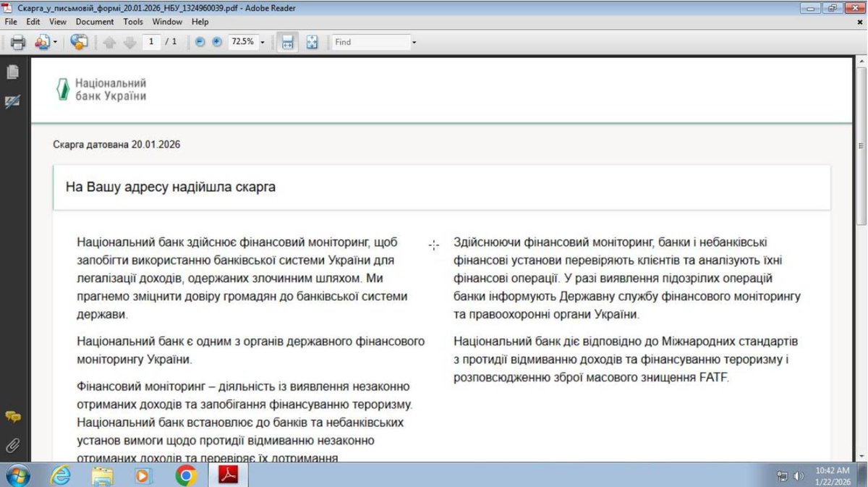The height and width of the screenshot is (487, 868).
Task: Open the zoom level dropdown
Action: (x=261, y=42)
